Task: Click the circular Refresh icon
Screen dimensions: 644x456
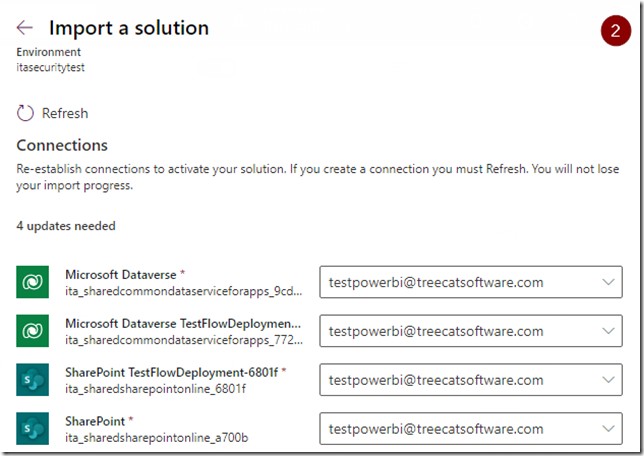Action: [x=25, y=113]
